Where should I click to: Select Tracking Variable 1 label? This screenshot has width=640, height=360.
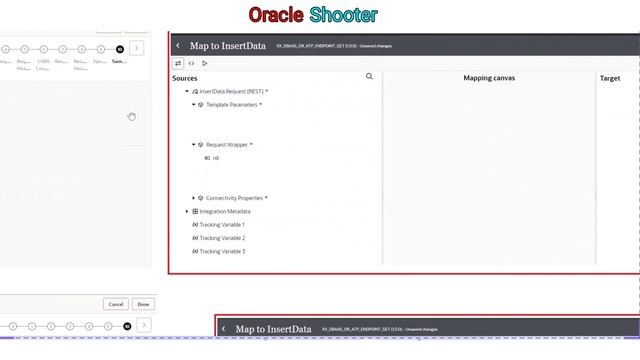[222, 225]
